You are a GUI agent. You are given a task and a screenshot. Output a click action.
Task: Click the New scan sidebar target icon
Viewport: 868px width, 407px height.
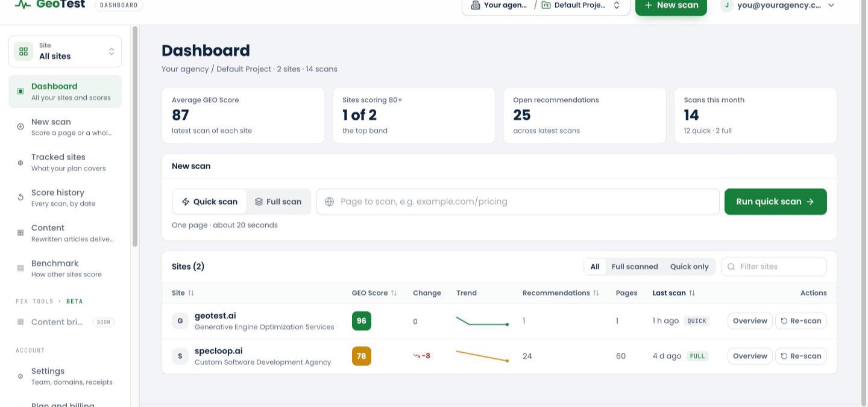(x=20, y=126)
